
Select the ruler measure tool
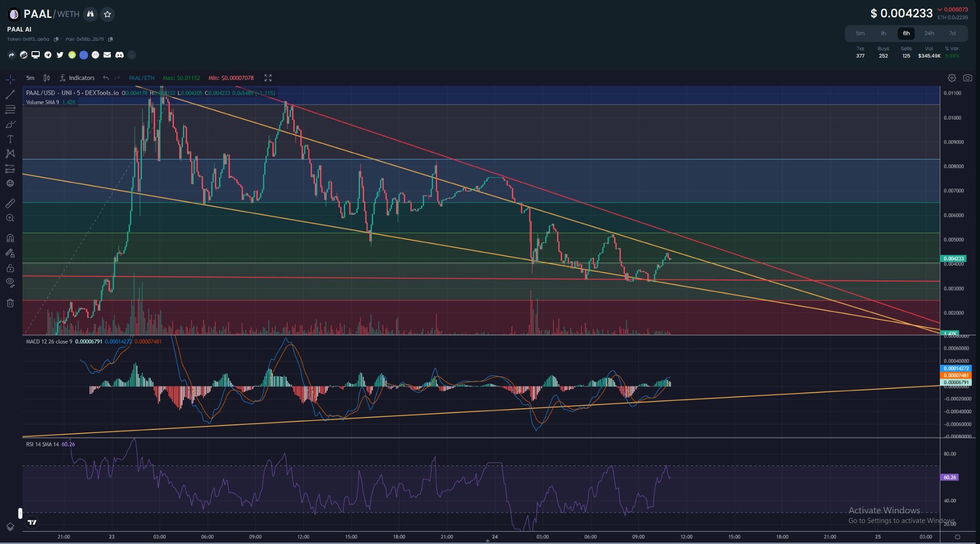click(x=10, y=204)
